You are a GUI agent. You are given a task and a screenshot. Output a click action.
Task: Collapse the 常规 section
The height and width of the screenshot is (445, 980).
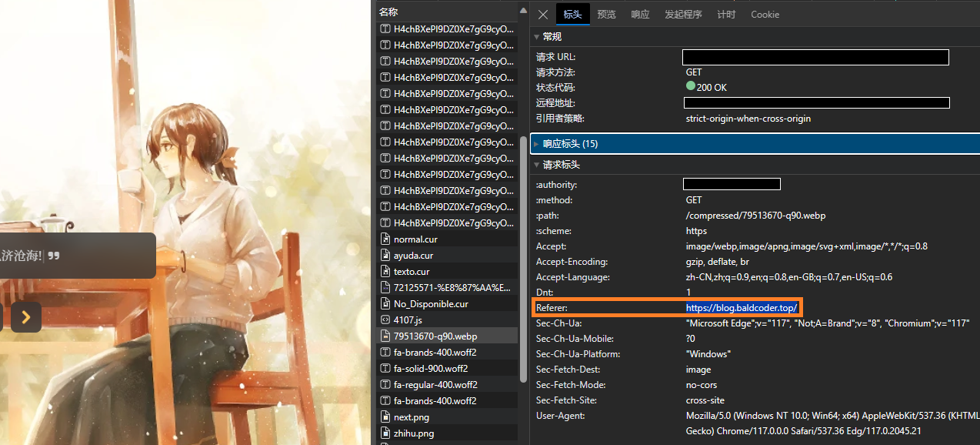[x=536, y=36]
